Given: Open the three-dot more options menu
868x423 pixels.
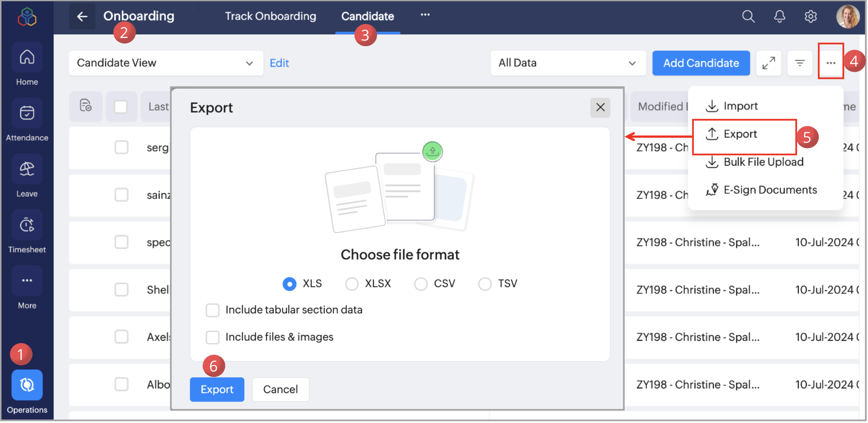Looking at the screenshot, I should point(830,63).
